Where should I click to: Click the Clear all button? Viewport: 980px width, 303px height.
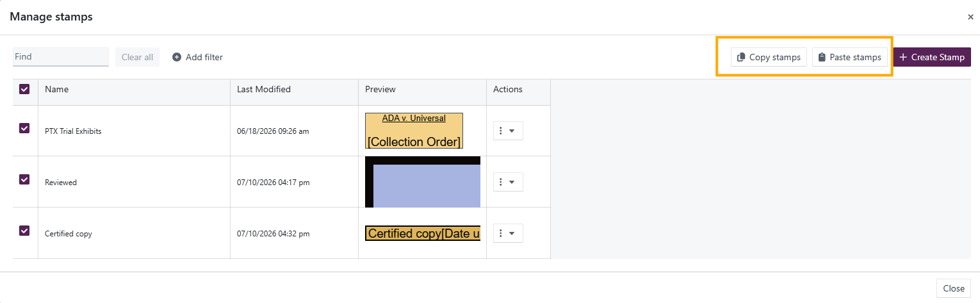tap(137, 57)
